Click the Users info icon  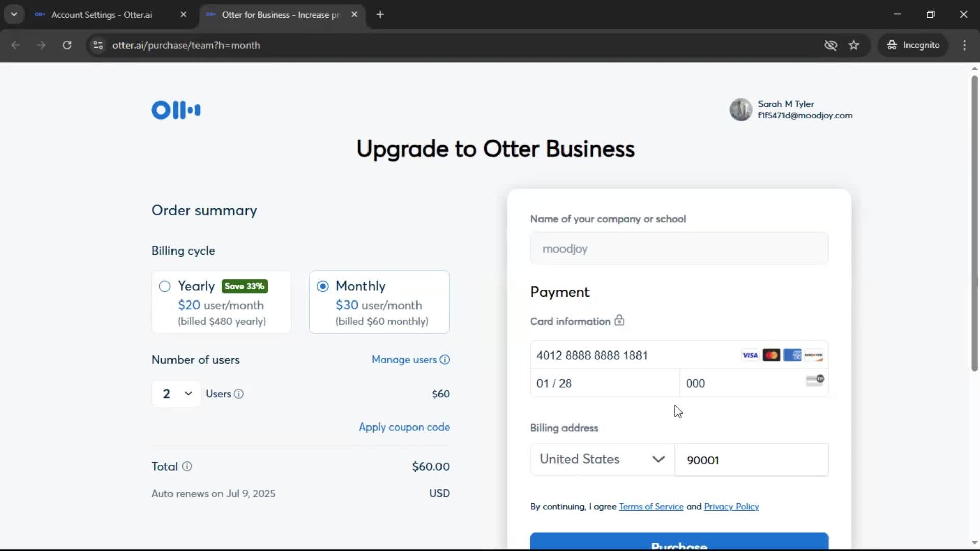coord(239,394)
